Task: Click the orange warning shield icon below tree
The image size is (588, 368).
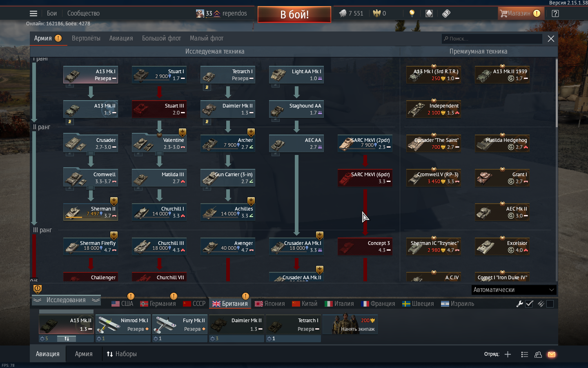Action: pos(37,289)
